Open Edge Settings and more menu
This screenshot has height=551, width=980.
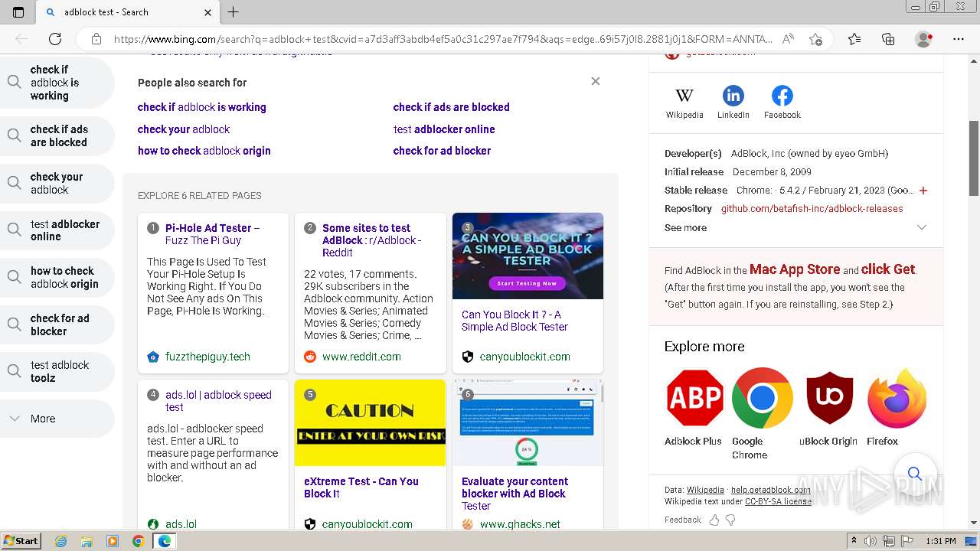pos(958,39)
